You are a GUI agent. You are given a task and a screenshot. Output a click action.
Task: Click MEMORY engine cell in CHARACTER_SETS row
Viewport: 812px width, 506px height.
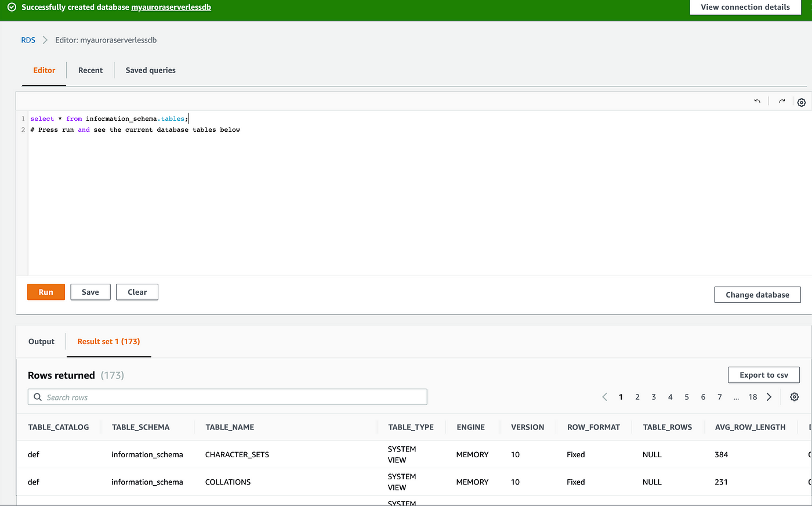(x=472, y=454)
